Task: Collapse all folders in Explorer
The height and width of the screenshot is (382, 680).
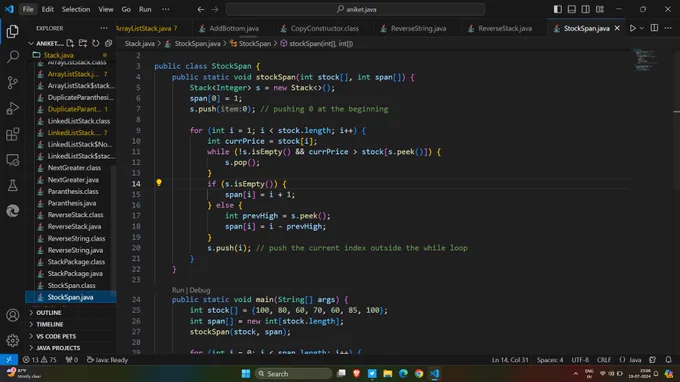Action: [x=108, y=43]
